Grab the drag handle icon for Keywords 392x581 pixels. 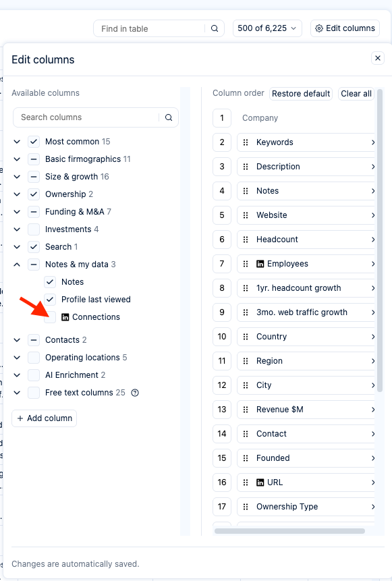(246, 142)
